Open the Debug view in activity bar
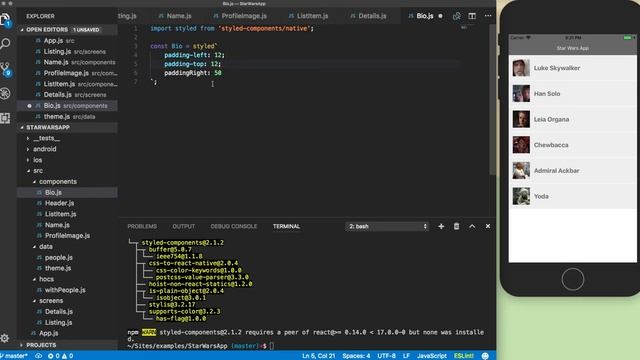Image resolution: width=640 pixels, height=360 pixels. click(x=5, y=93)
